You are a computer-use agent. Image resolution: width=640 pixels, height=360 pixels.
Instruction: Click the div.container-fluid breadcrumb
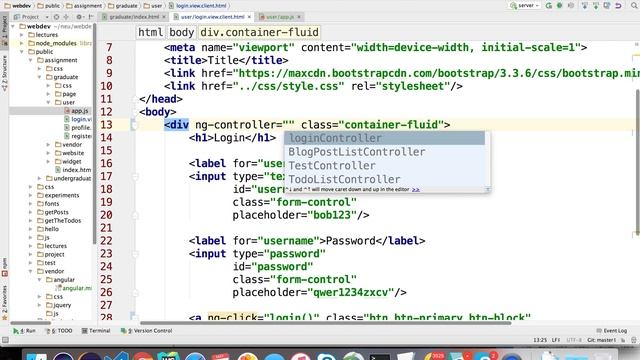pyautogui.click(x=259, y=32)
